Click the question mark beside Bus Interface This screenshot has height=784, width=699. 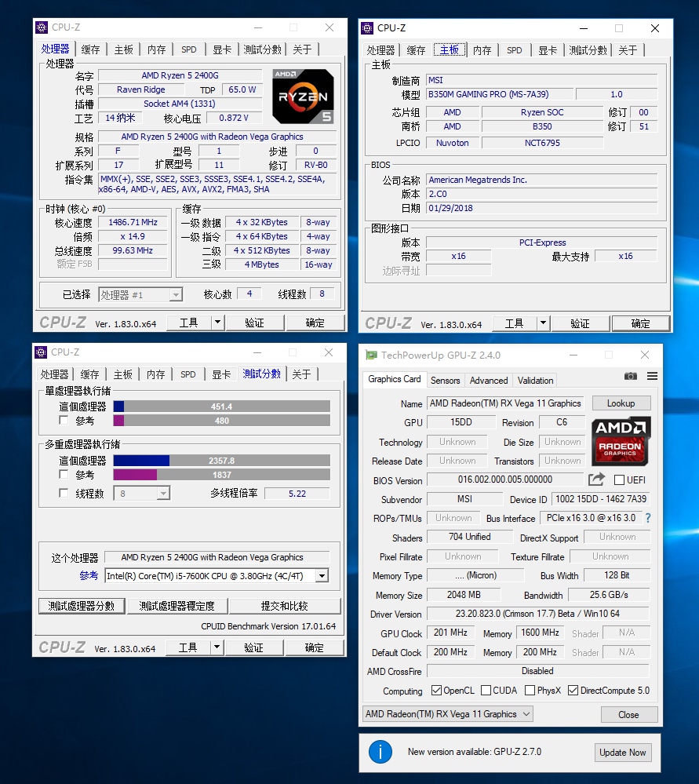pyautogui.click(x=647, y=517)
